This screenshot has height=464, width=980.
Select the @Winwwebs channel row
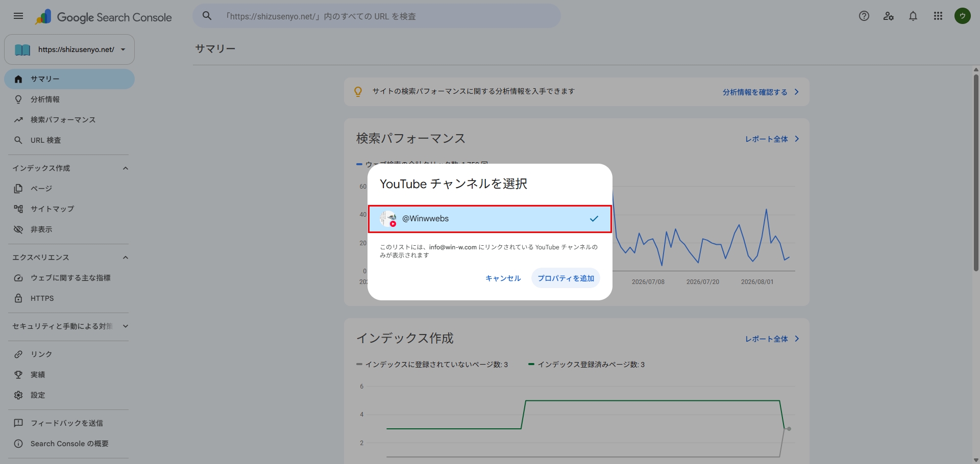click(490, 219)
